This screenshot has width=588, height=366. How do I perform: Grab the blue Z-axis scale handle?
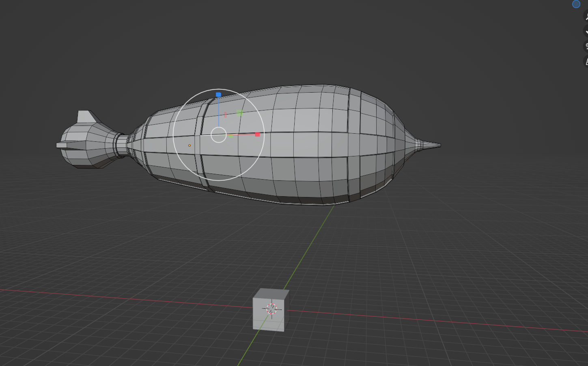[218, 95]
